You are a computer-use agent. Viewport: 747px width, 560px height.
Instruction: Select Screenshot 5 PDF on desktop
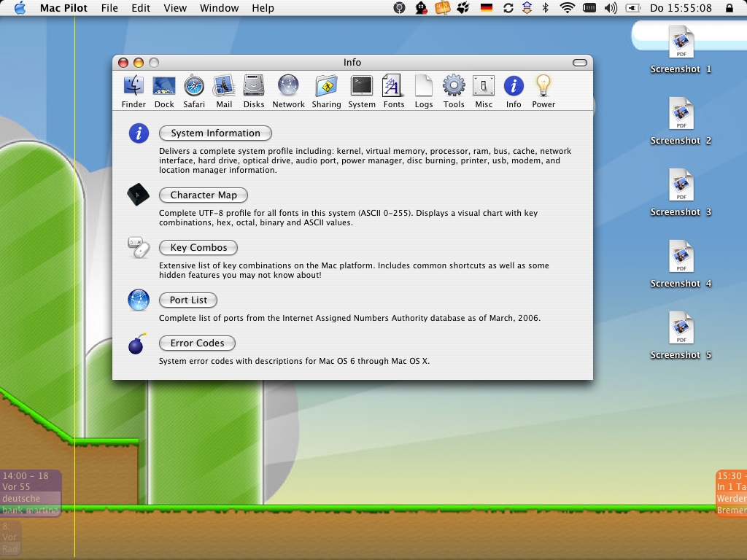click(681, 335)
